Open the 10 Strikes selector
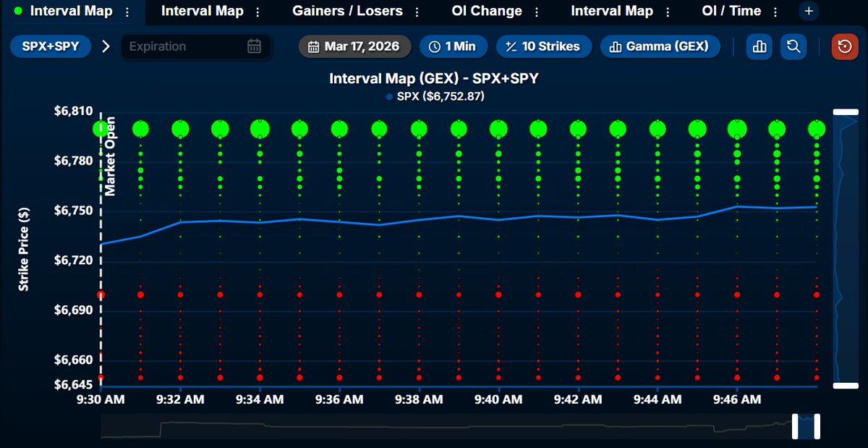Image resolution: width=868 pixels, height=448 pixels. pyautogui.click(x=544, y=46)
